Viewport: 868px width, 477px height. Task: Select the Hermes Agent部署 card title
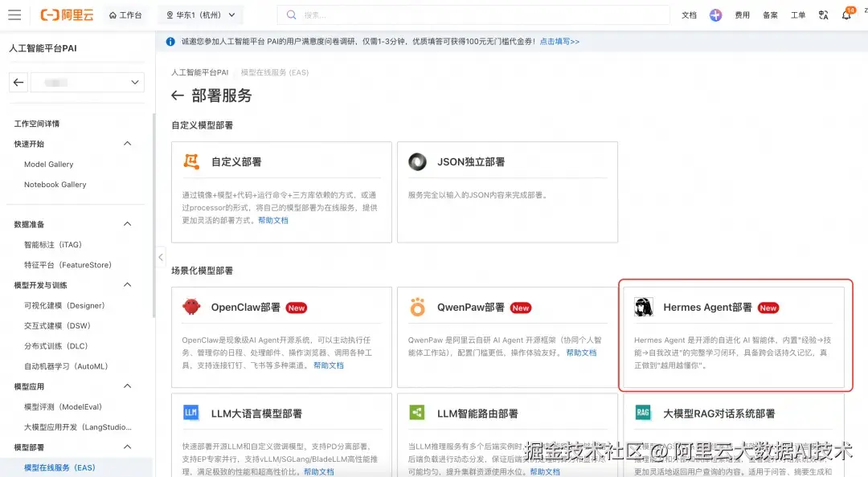click(x=707, y=308)
